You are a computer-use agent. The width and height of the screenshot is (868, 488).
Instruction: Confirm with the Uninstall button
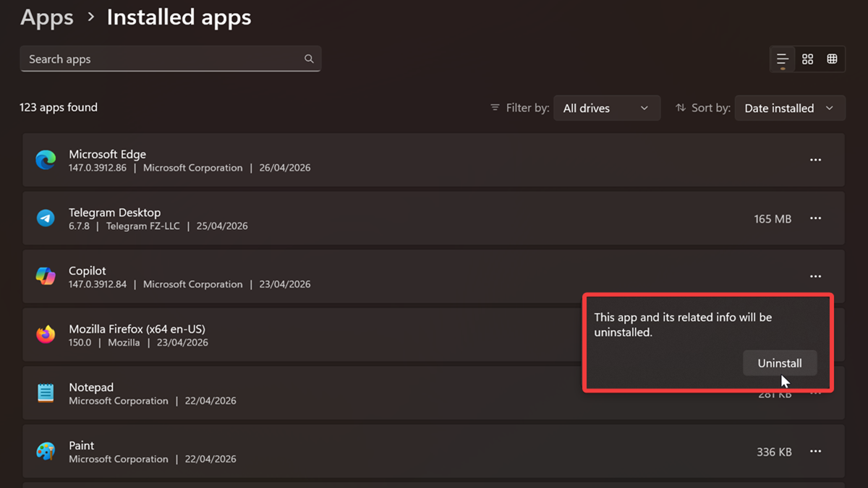pos(779,364)
